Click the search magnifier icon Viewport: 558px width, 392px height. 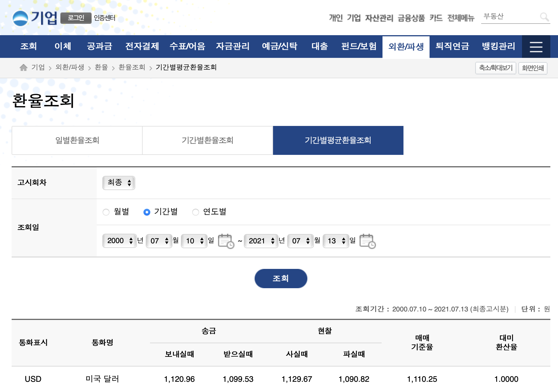(x=544, y=17)
